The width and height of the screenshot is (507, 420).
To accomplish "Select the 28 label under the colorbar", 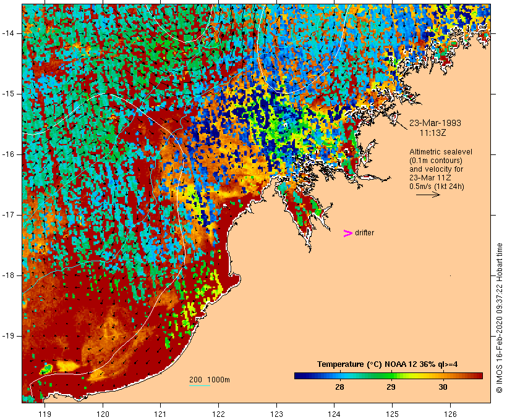I will coord(339,387).
